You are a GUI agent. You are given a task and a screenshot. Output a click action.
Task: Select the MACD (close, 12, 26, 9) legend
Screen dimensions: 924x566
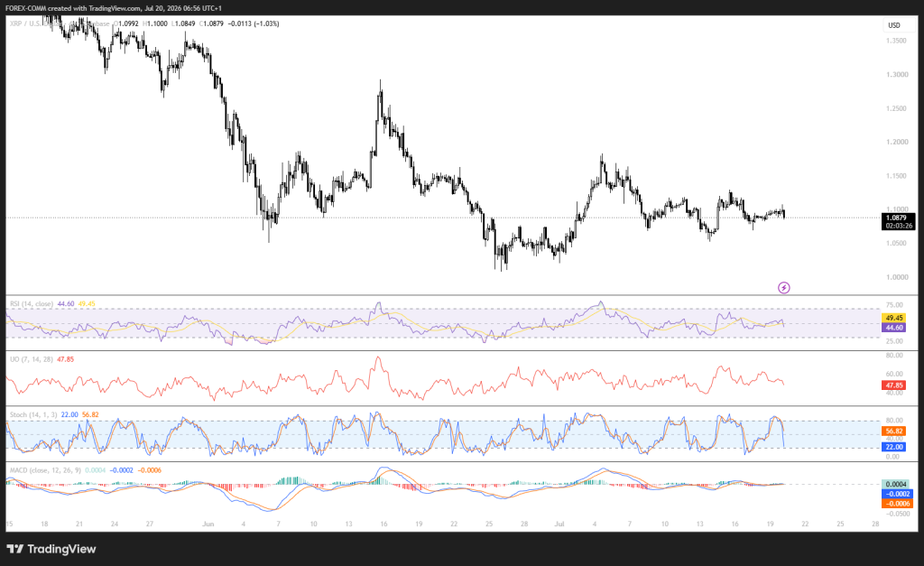click(x=45, y=470)
